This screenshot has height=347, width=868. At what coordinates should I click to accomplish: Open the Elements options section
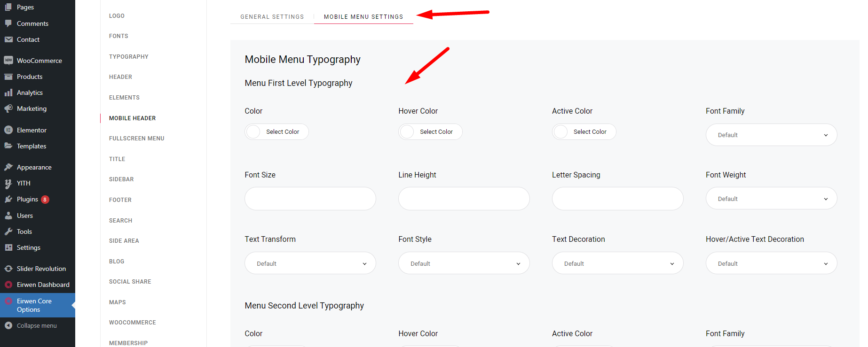pyautogui.click(x=124, y=98)
